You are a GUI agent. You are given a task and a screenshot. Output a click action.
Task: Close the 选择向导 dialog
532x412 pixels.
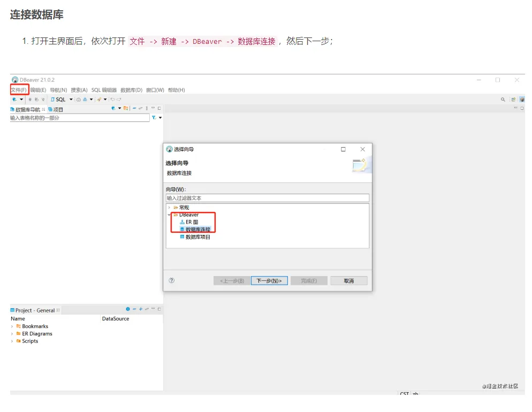click(363, 149)
